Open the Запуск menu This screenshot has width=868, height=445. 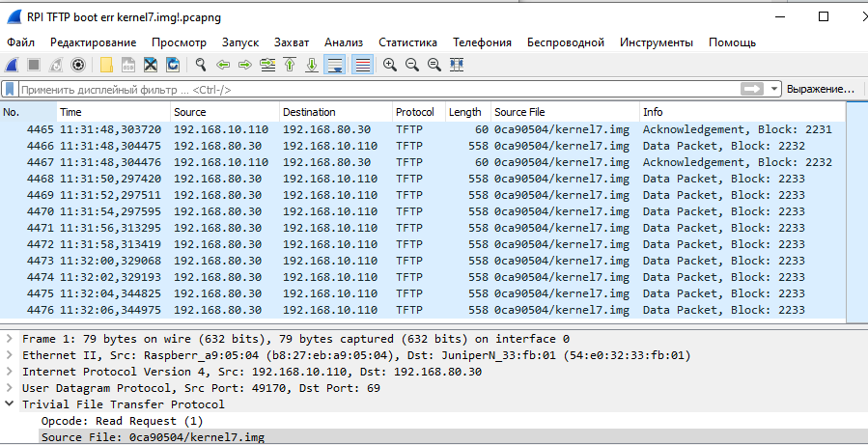(x=240, y=42)
